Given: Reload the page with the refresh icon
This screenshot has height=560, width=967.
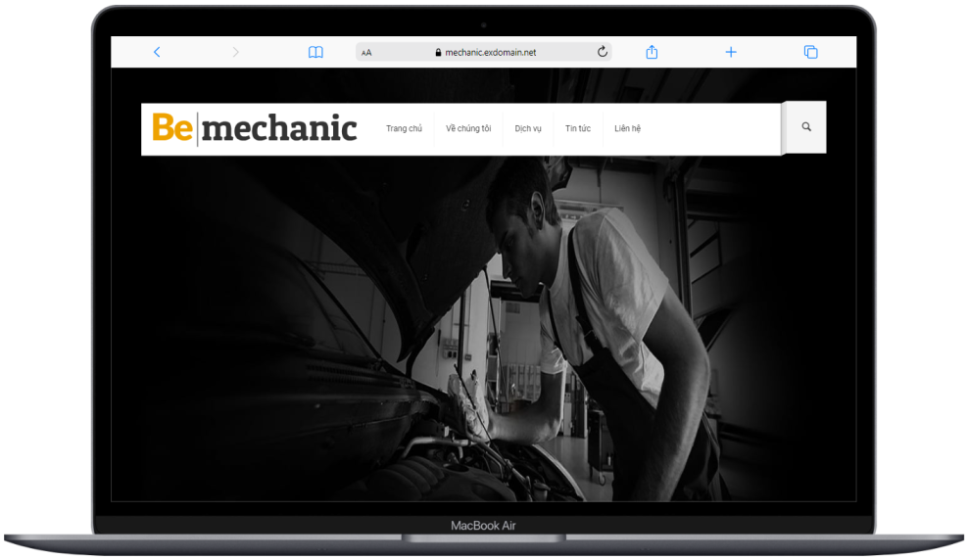Looking at the screenshot, I should click(603, 52).
